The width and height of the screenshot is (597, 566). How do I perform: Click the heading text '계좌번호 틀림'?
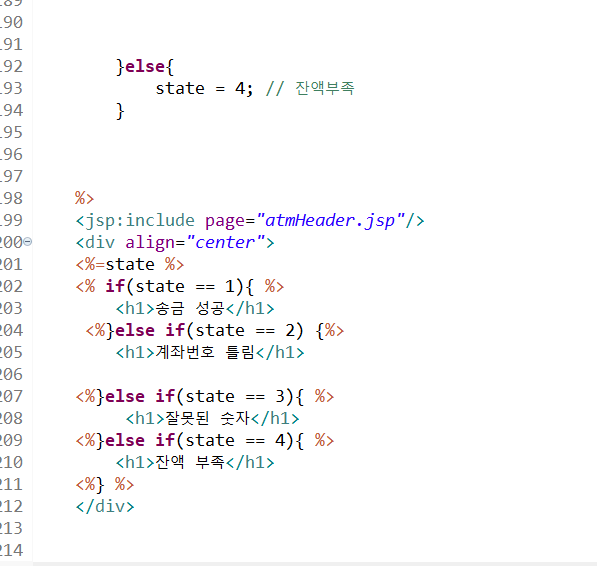click(x=205, y=352)
